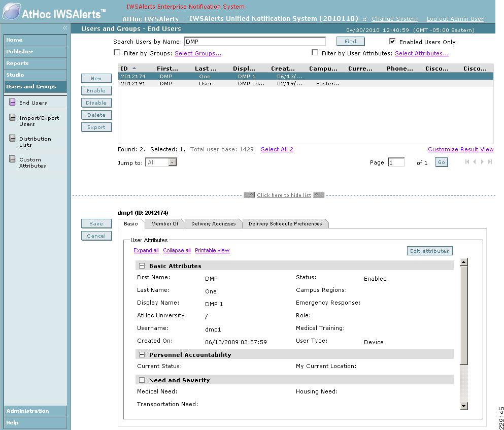Switch to Member Of tab

pos(164,223)
